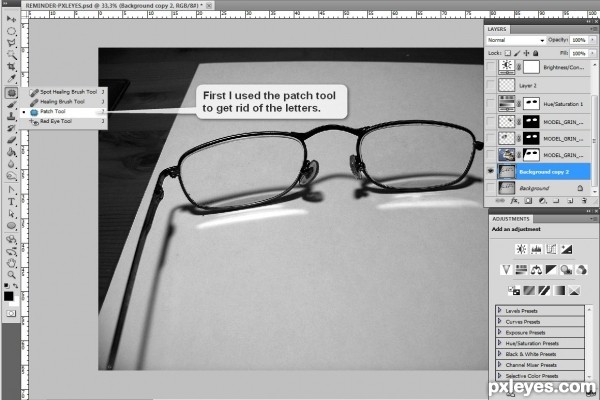Expand Channel Mixer Presets
Viewport: 600px width, 400px height.
click(x=499, y=364)
